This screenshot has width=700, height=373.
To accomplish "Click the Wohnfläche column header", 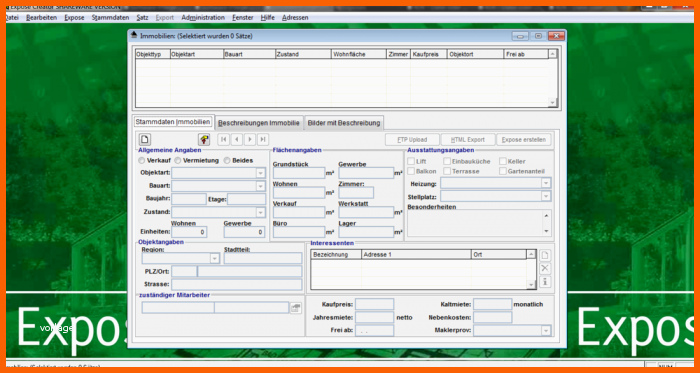I will [x=358, y=54].
